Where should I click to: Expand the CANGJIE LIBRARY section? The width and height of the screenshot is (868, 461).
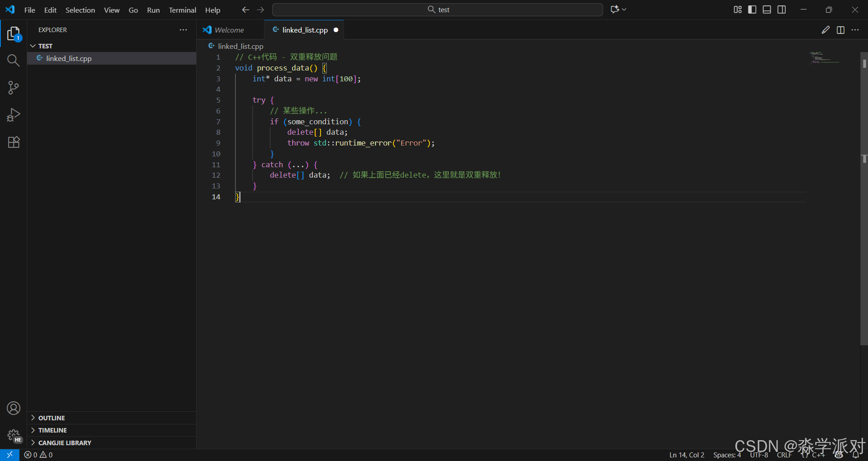pos(112,443)
